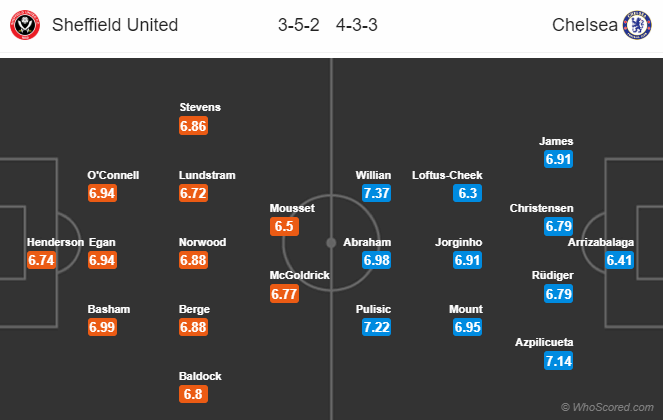Click Basham's 6.99 rating badge
This screenshot has height=420, width=663.
coord(103,327)
